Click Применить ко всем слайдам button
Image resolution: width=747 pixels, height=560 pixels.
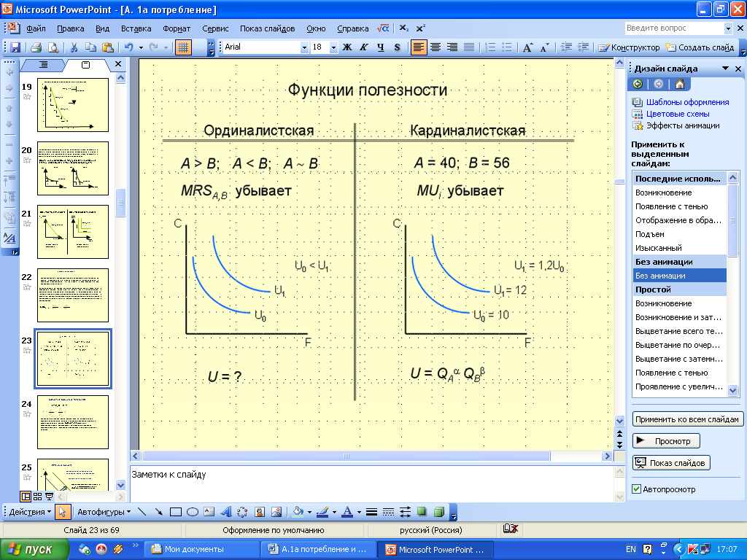click(x=687, y=419)
